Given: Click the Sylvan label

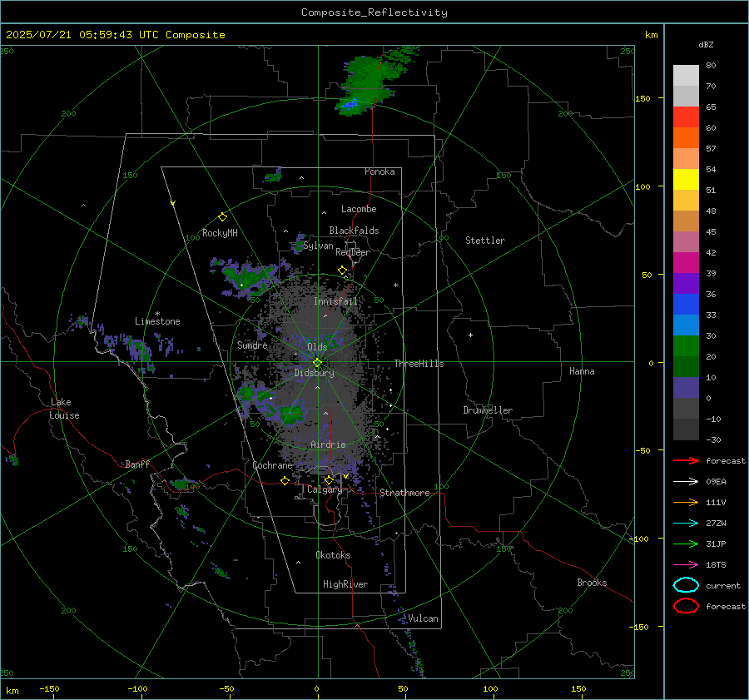Looking at the screenshot, I should tap(318, 246).
